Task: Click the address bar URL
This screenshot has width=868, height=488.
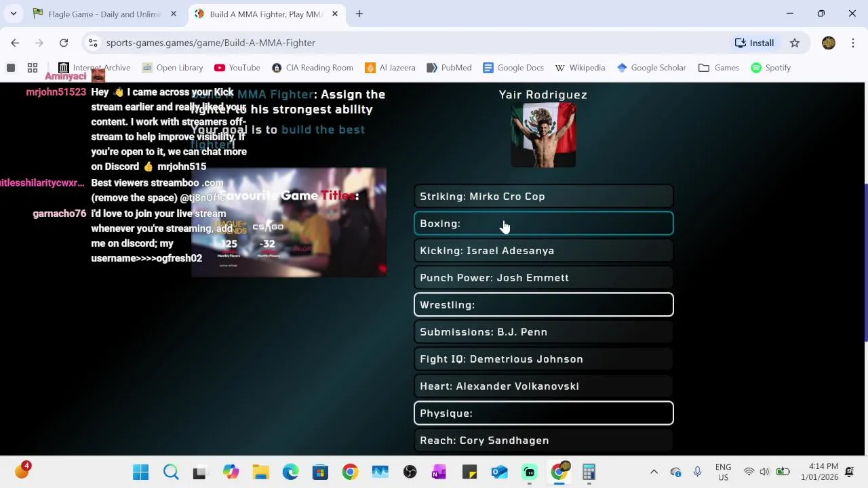Action: [x=211, y=43]
